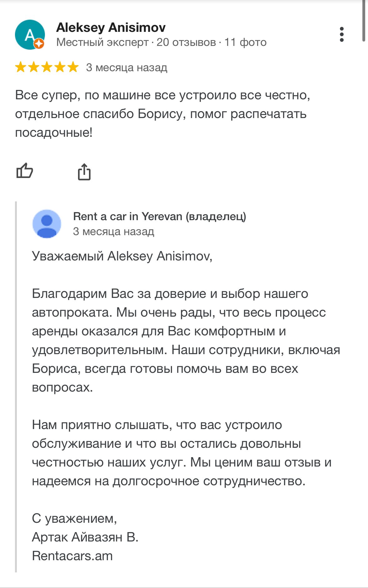Click review timestamp "3 месяца назад" beside stars

pos(127,67)
